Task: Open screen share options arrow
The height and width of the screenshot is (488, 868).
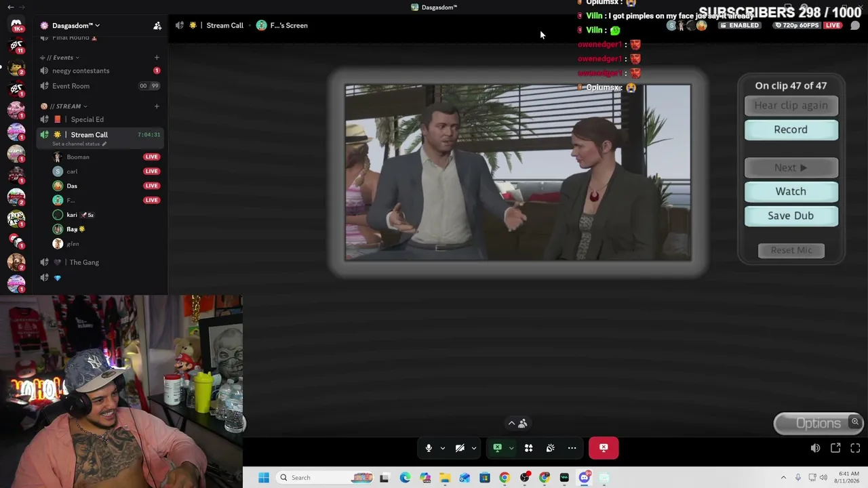Action: (x=511, y=448)
